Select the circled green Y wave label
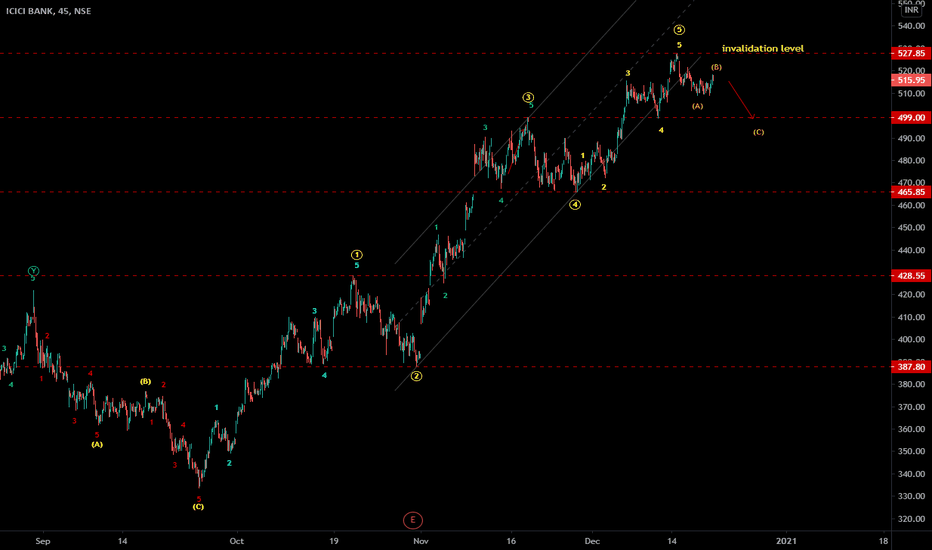The height and width of the screenshot is (550, 932). click(x=33, y=271)
